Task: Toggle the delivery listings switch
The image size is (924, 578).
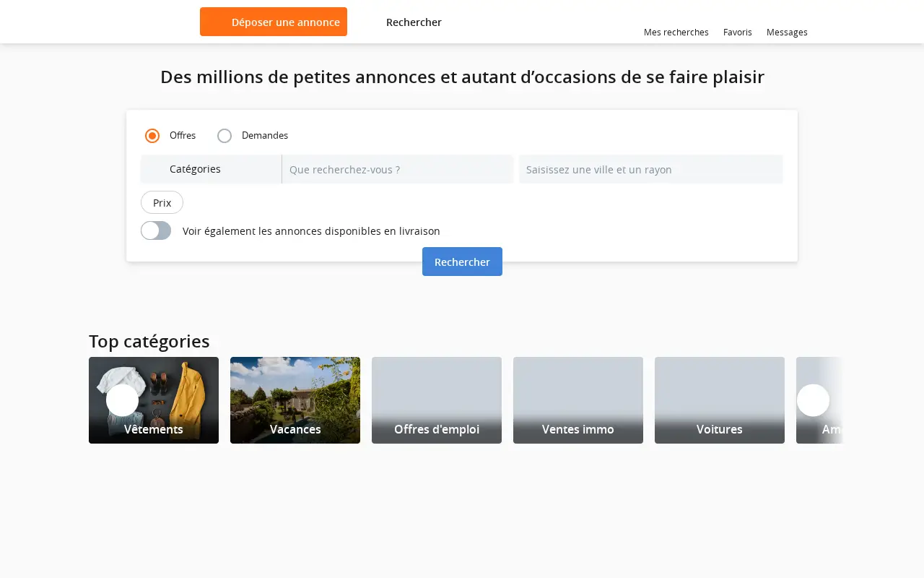Action: click(156, 230)
